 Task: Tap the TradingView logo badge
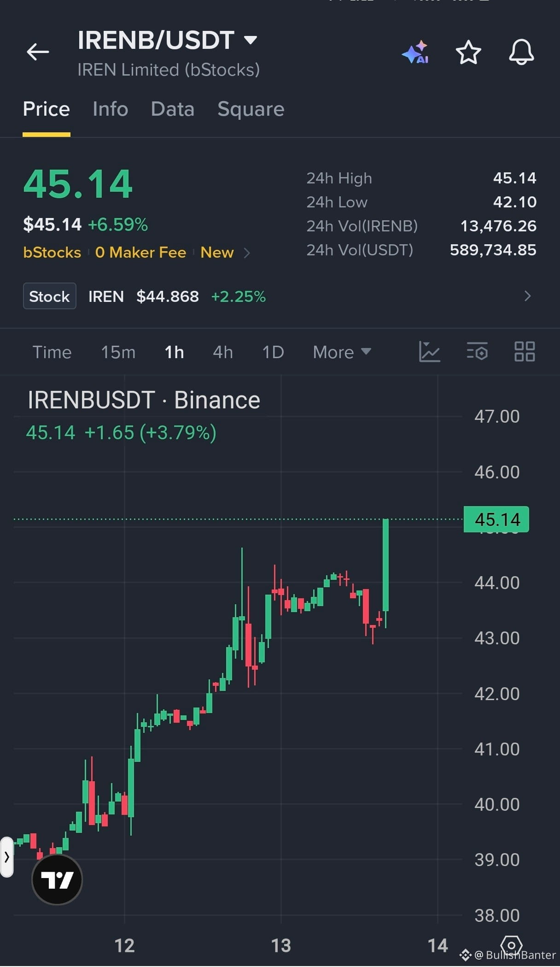tap(57, 879)
